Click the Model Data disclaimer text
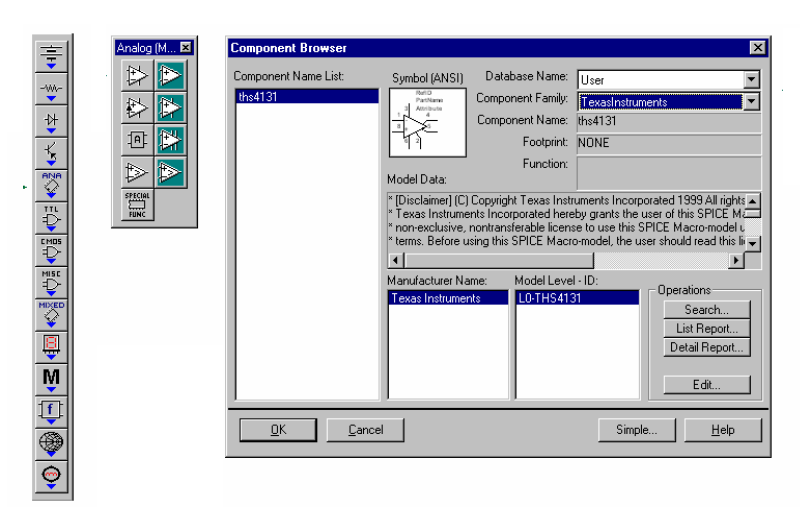The image size is (800, 516). pyautogui.click(x=566, y=220)
